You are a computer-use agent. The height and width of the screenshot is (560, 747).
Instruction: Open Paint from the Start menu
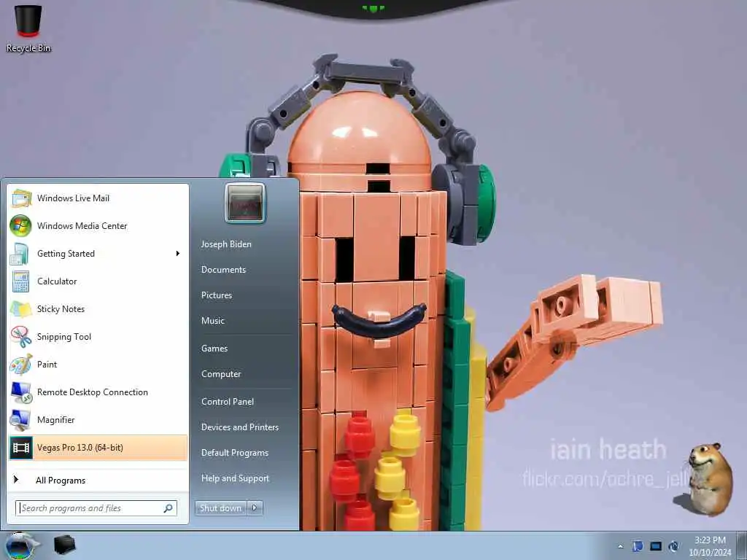coord(98,365)
